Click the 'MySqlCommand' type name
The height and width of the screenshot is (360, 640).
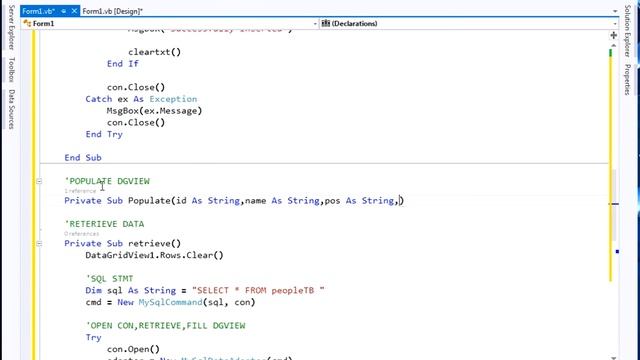(170, 302)
